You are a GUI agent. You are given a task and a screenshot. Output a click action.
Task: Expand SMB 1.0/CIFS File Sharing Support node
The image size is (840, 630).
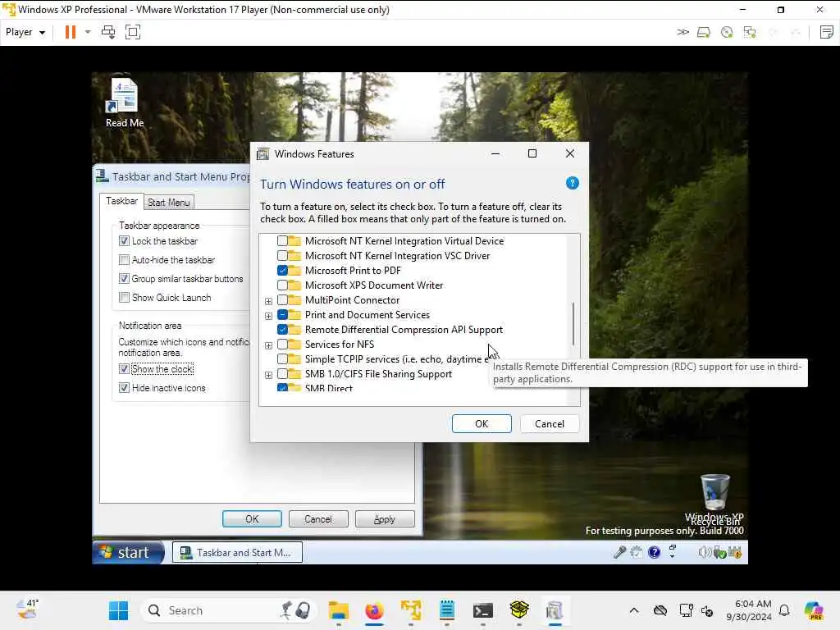268,375
